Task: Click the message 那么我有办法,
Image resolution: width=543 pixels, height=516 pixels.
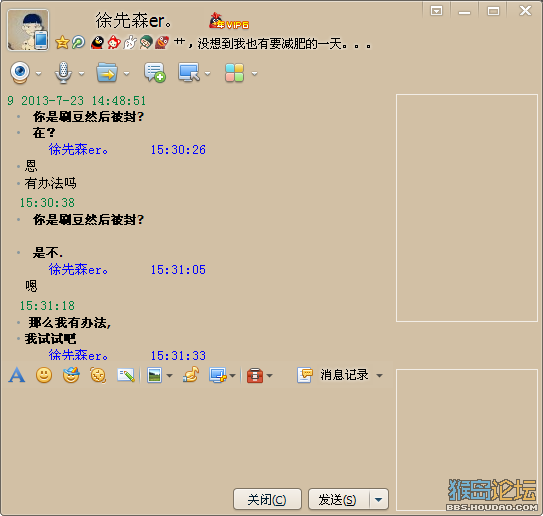Action: 70,322
